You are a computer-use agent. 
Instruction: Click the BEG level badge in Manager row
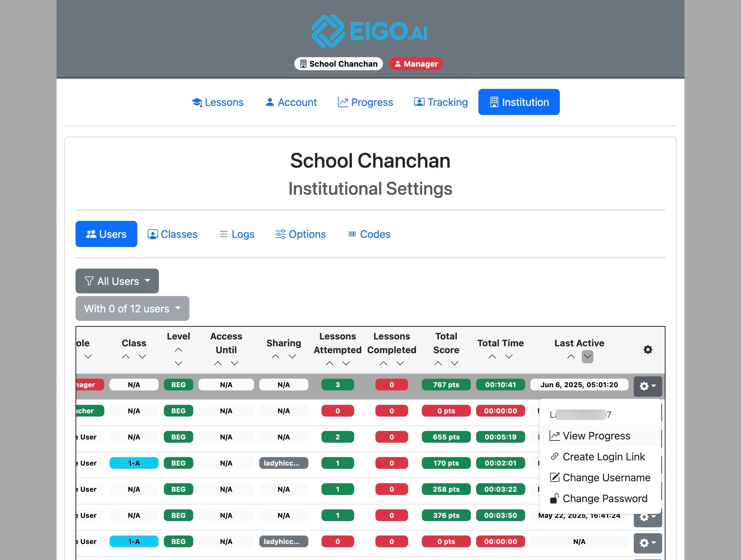click(x=179, y=385)
